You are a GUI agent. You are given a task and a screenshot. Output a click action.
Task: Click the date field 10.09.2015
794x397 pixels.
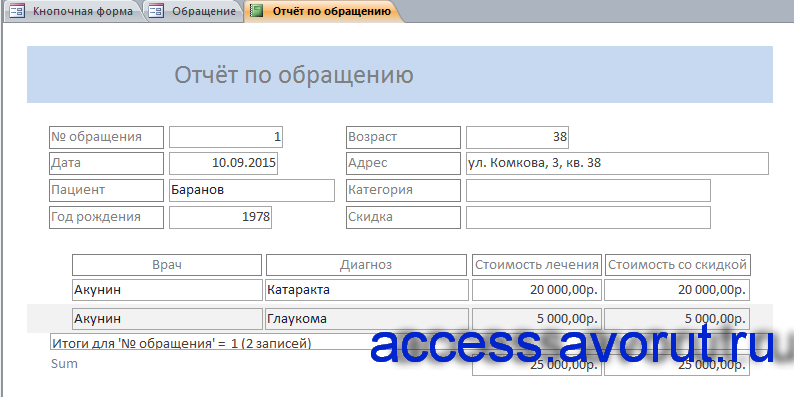pyautogui.click(x=223, y=164)
